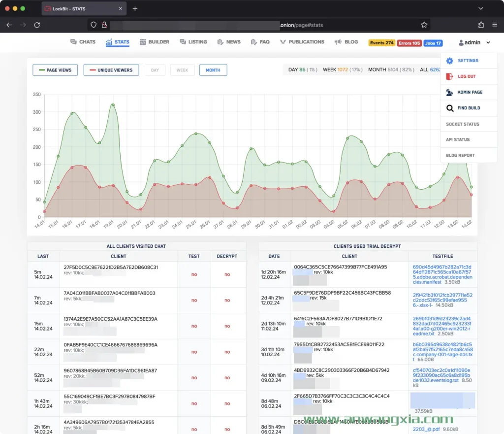504x434 pixels.
Task: Click the stats bar-chart icon
Action: pyautogui.click(x=109, y=42)
